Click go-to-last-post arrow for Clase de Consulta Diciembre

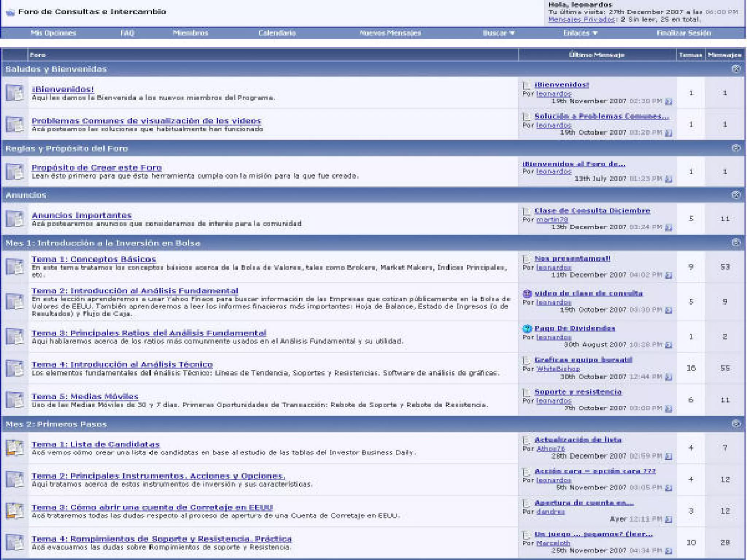pyautogui.click(x=668, y=227)
